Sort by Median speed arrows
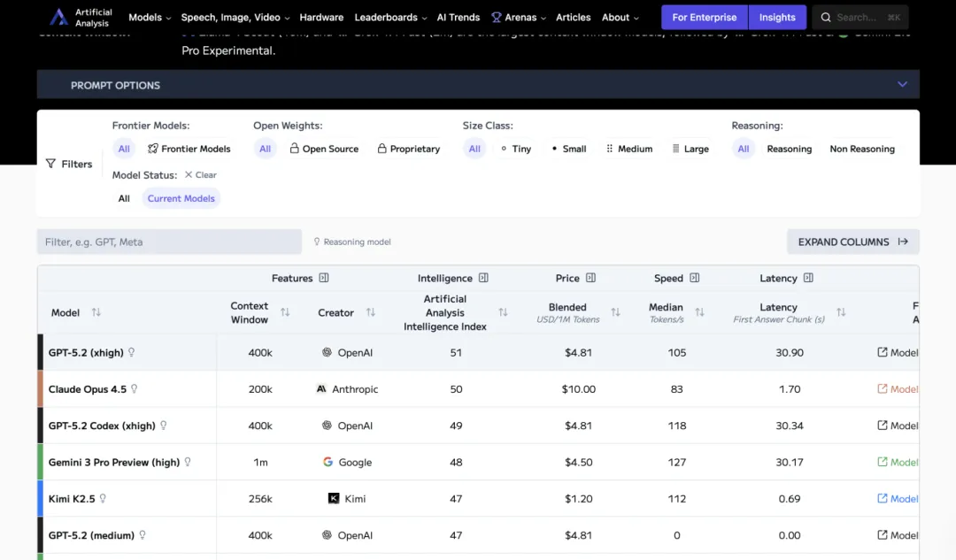Screen dimensions: 956x560 700,312
